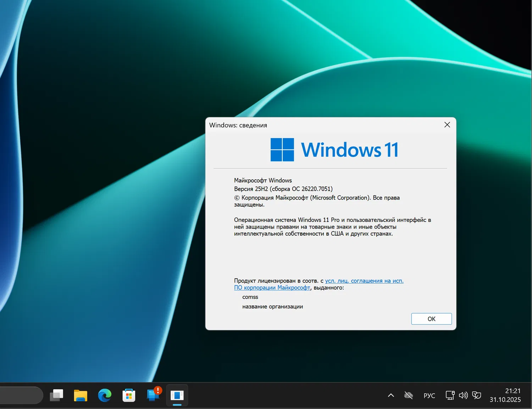Open volume control from the system tray

[x=463, y=395]
